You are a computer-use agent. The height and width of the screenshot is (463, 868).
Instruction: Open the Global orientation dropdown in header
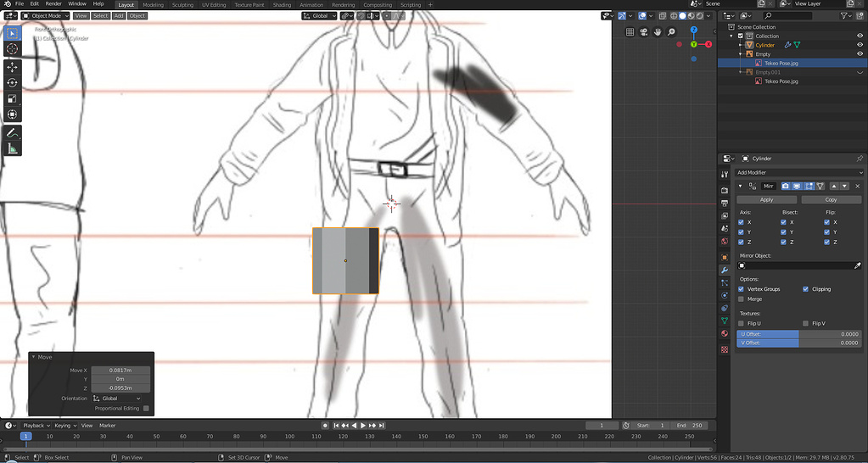(319, 16)
